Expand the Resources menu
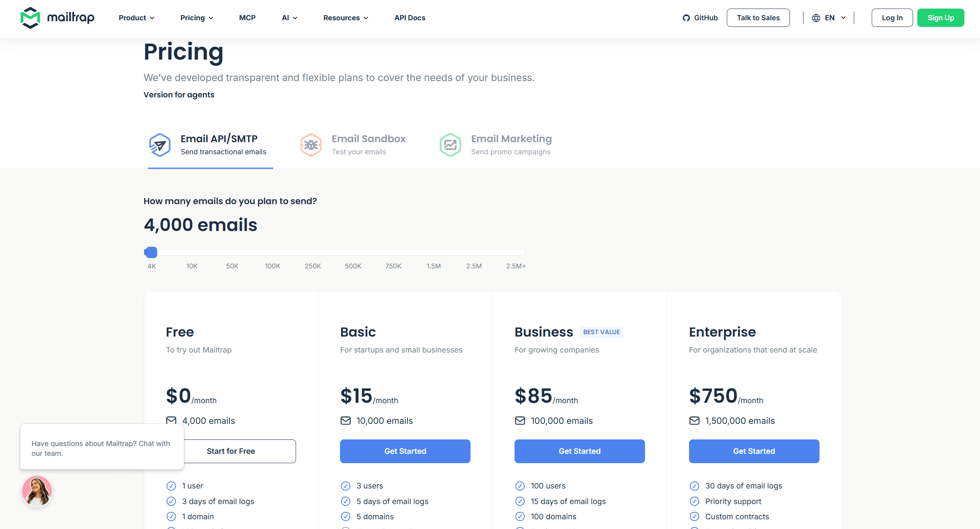The image size is (980, 529). coord(345,18)
